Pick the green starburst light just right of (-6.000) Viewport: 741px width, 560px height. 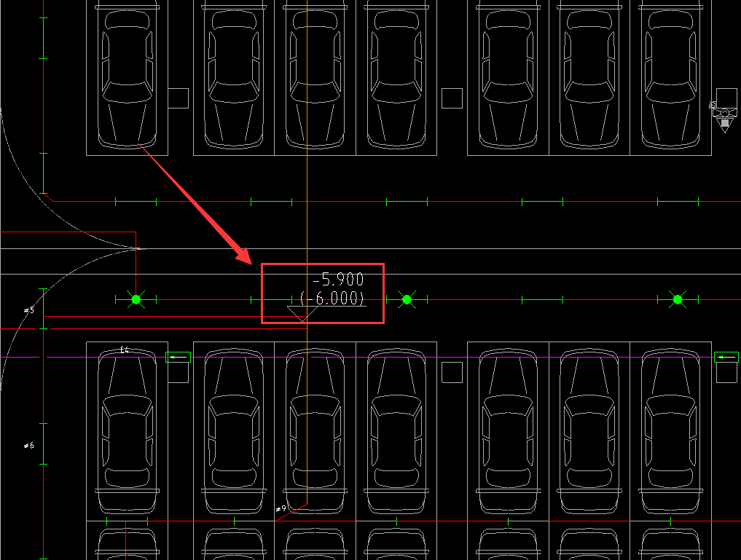click(407, 299)
